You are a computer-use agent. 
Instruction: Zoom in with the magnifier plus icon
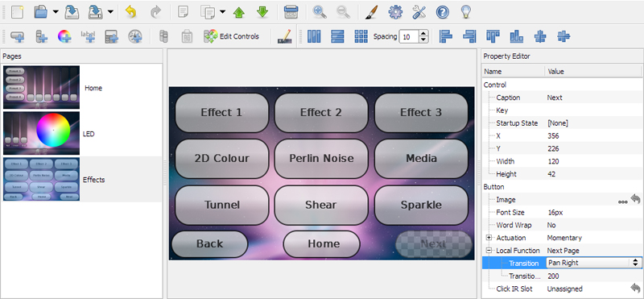click(x=319, y=12)
